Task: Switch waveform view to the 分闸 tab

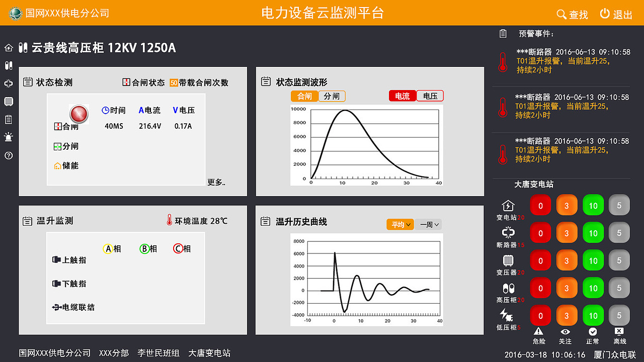Action: (332, 96)
